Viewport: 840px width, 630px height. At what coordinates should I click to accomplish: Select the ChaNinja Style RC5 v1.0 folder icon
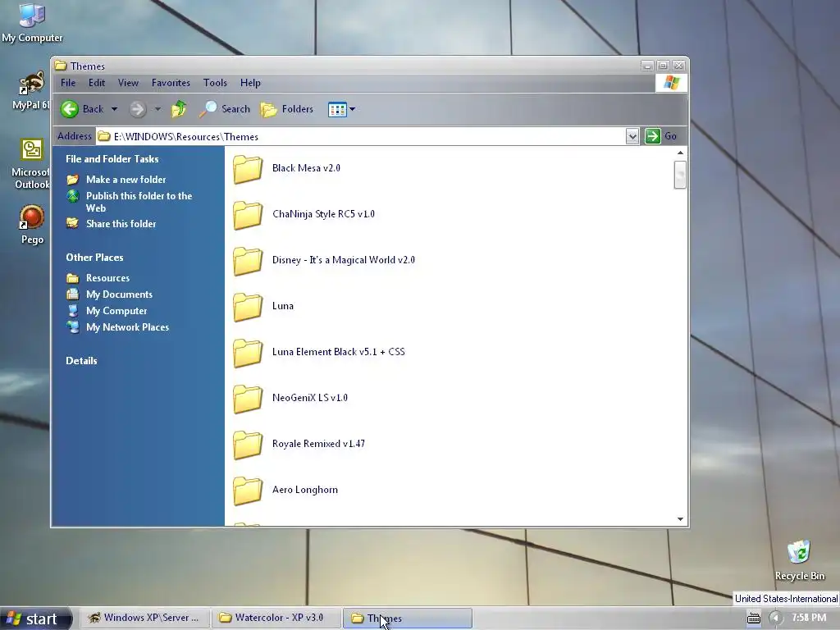[x=248, y=215]
